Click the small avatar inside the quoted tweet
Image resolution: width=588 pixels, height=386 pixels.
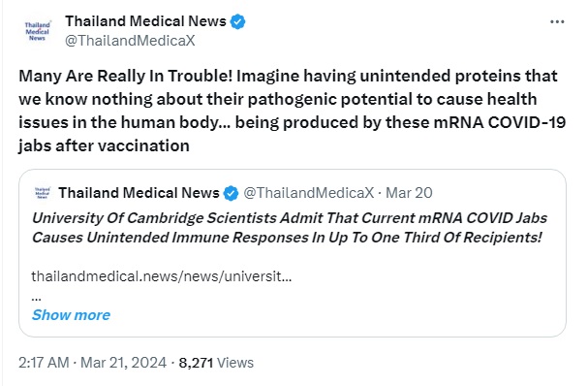pyautogui.click(x=43, y=193)
